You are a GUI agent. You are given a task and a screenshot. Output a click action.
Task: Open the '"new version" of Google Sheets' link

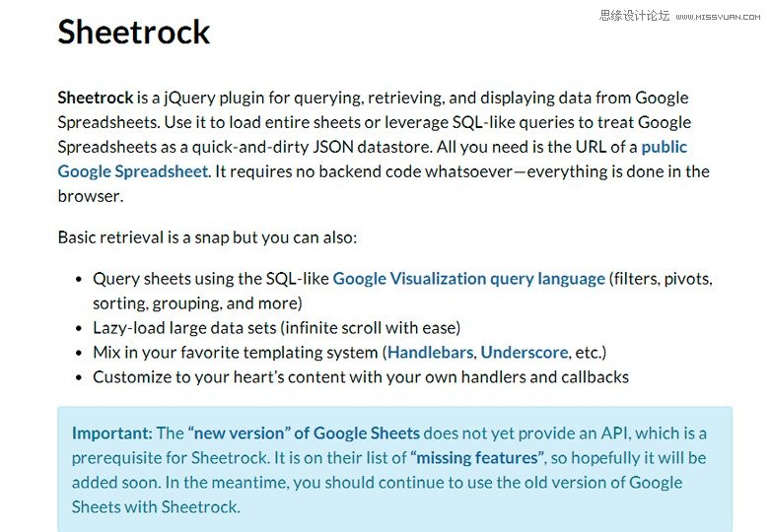(x=304, y=432)
